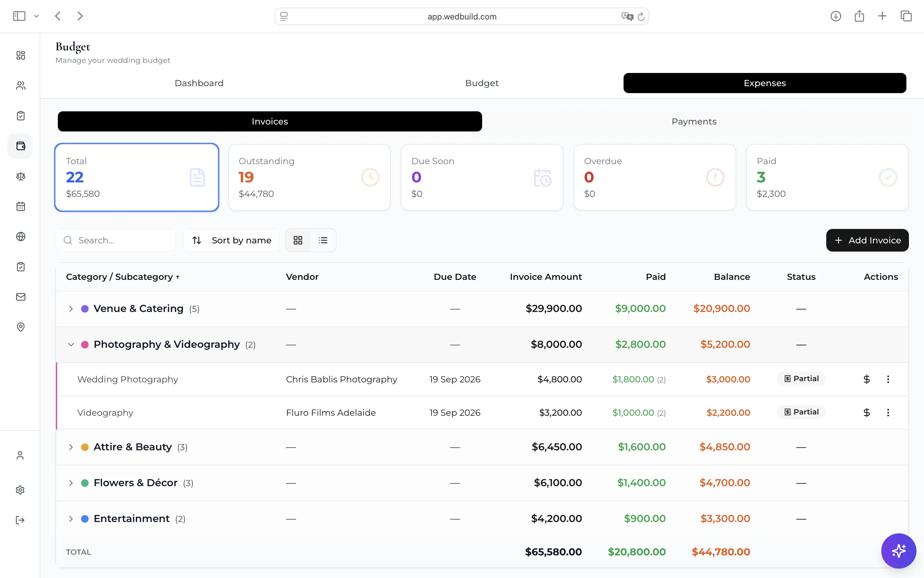The width and height of the screenshot is (924, 578).
Task: Click the app.wedbuild.com address bar
Action: (x=462, y=16)
